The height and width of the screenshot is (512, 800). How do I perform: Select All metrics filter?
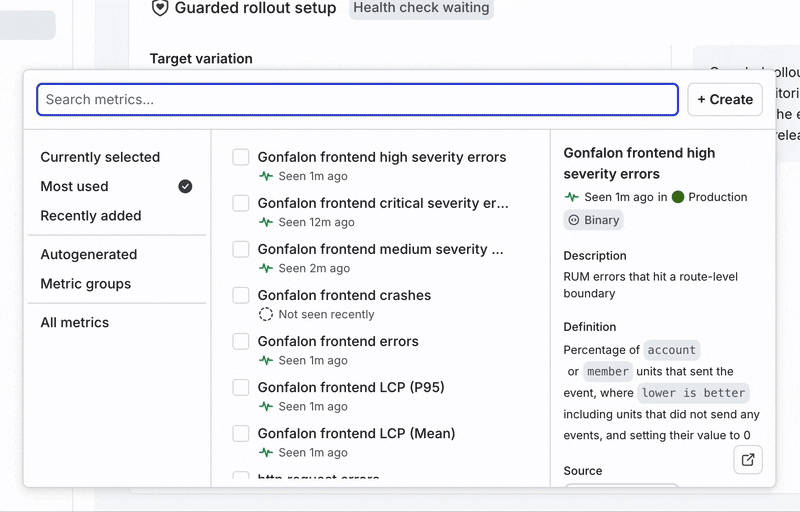click(75, 322)
